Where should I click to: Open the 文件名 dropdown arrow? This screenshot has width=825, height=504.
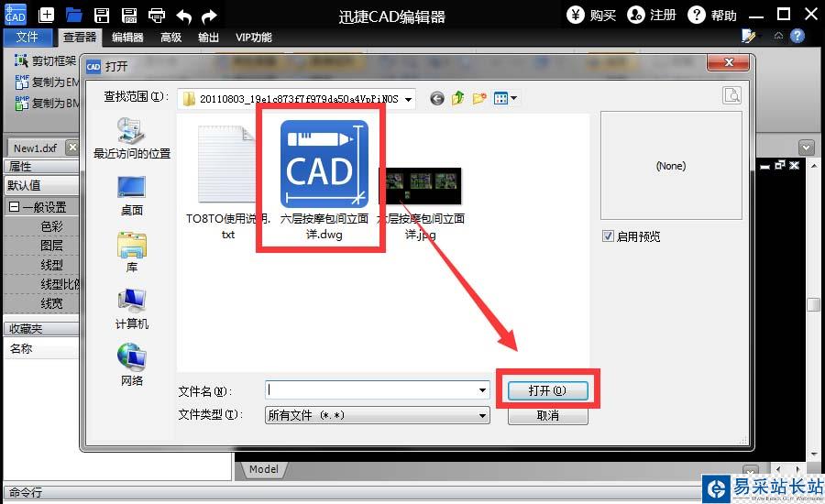click(x=482, y=389)
